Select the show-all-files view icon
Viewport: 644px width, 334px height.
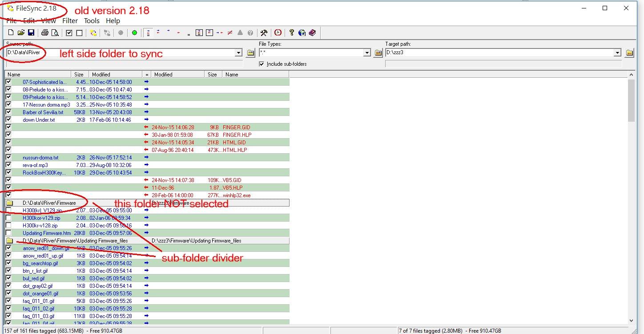148,32
